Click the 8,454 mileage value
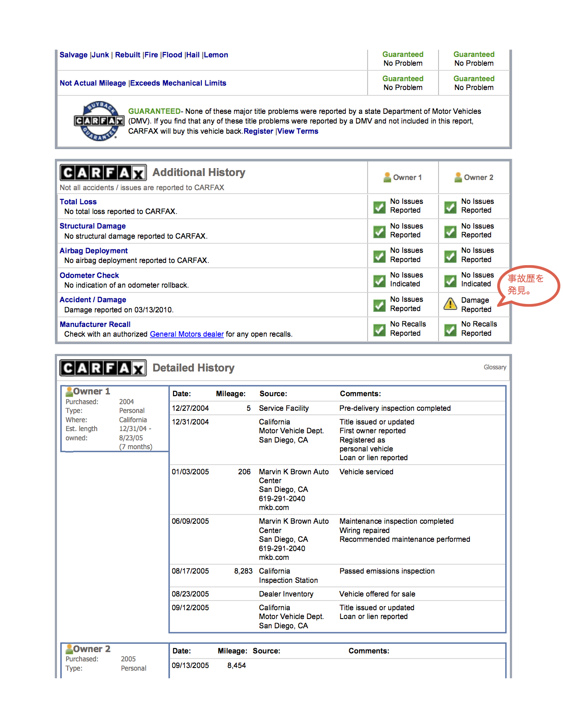563x728 pixels. point(237,666)
